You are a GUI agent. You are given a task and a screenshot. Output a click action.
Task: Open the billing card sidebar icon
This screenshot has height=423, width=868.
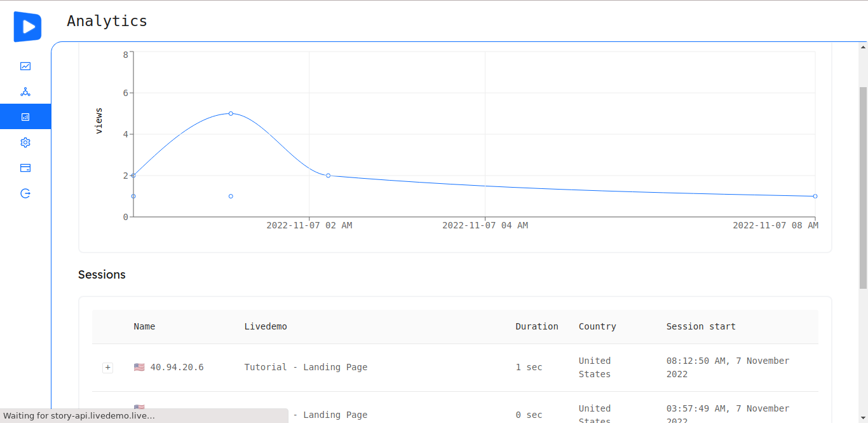(x=25, y=168)
